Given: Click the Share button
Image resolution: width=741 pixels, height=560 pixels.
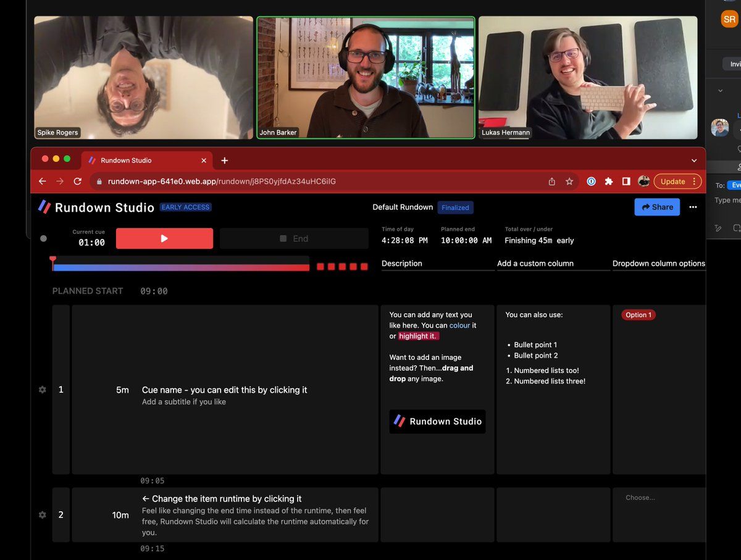Looking at the screenshot, I should coord(657,207).
